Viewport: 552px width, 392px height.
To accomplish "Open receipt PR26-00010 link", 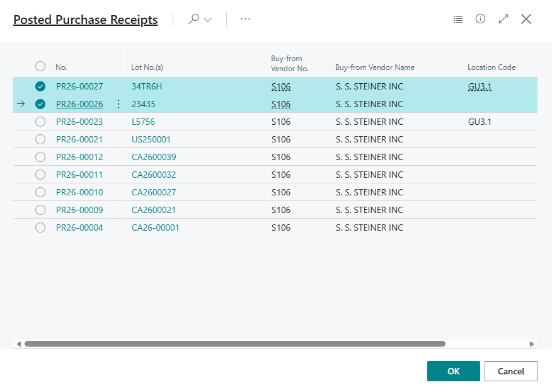I will [79, 192].
